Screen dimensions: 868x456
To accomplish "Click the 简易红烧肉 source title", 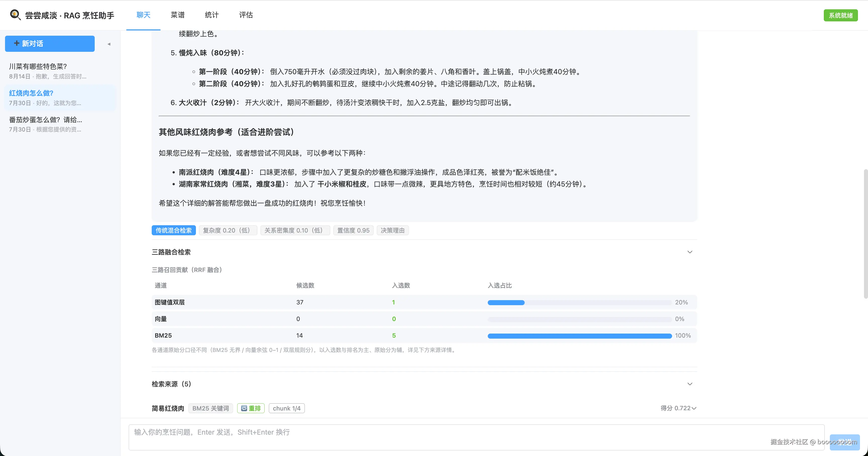I will coord(168,408).
